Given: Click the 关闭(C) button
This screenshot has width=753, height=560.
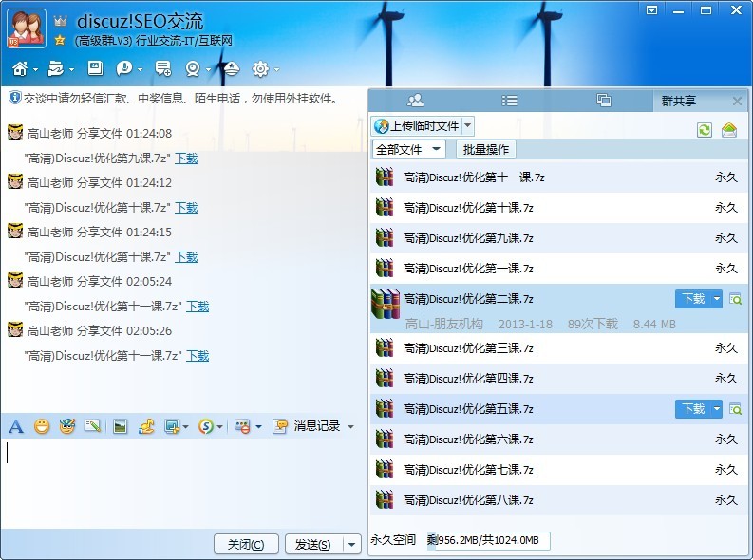Looking at the screenshot, I should [x=246, y=544].
